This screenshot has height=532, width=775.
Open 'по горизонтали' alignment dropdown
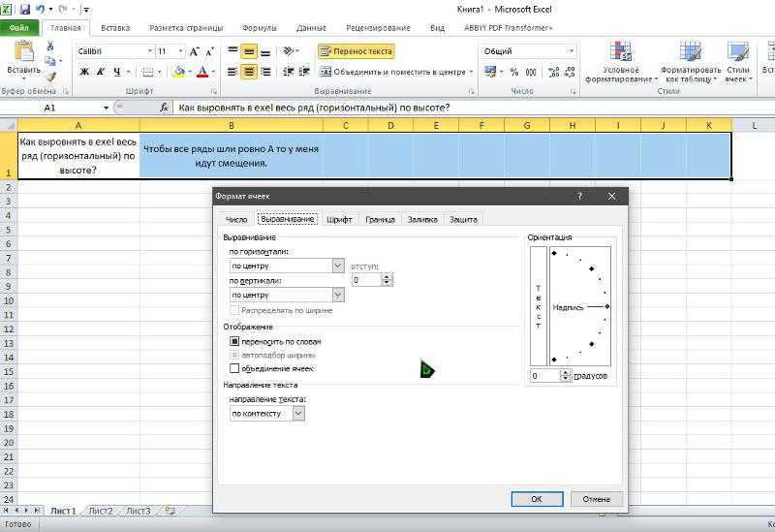coord(337,266)
